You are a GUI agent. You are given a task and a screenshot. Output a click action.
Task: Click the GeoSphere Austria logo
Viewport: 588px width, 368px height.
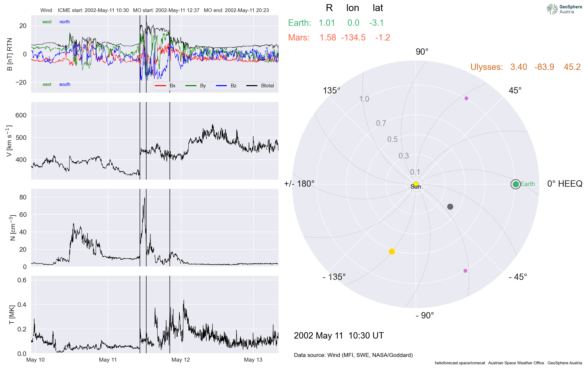click(x=564, y=9)
